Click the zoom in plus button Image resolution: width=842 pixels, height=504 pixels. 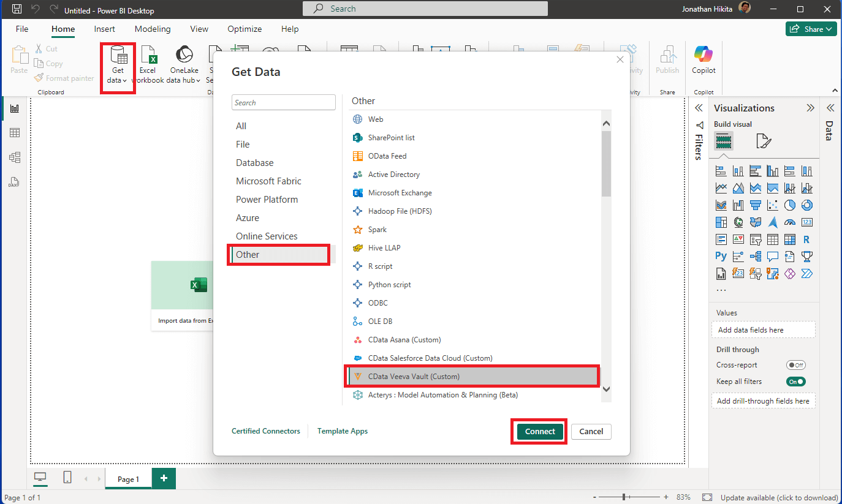coord(666,497)
